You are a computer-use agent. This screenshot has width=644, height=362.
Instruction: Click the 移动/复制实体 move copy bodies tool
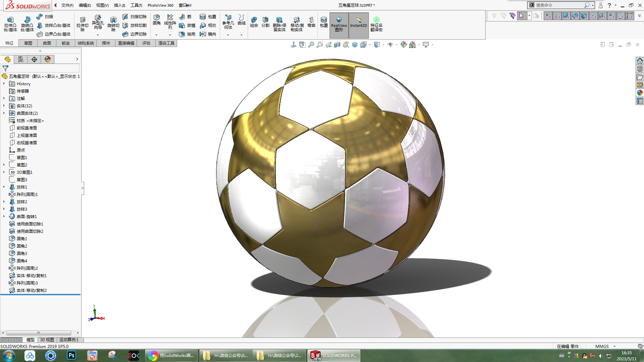pyautogui.click(x=297, y=24)
